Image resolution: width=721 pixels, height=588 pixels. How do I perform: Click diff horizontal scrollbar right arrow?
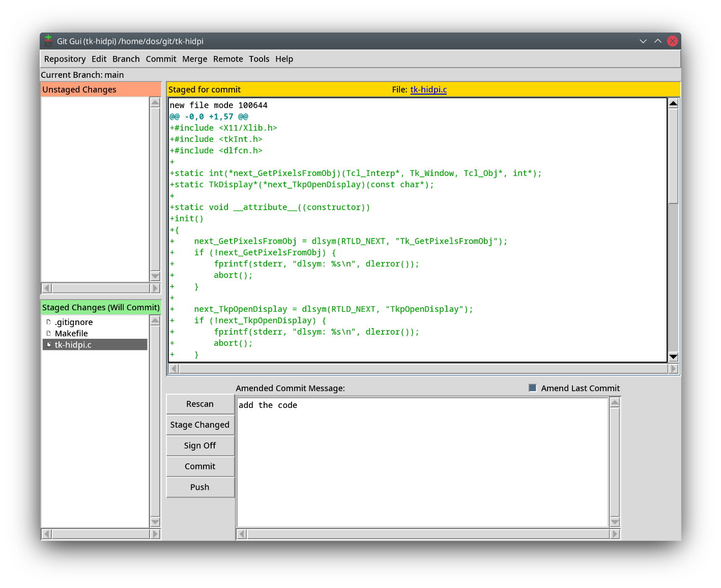(673, 369)
